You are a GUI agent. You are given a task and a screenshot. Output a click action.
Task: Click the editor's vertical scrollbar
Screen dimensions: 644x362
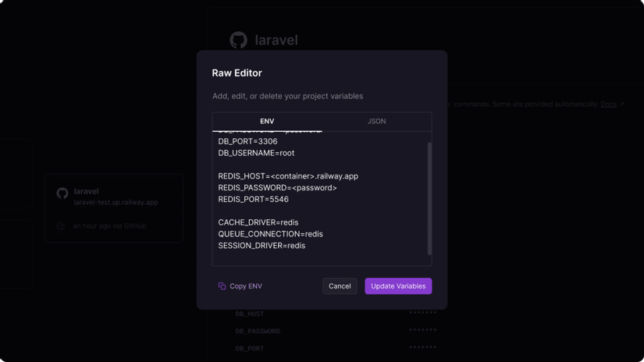pyautogui.click(x=429, y=199)
